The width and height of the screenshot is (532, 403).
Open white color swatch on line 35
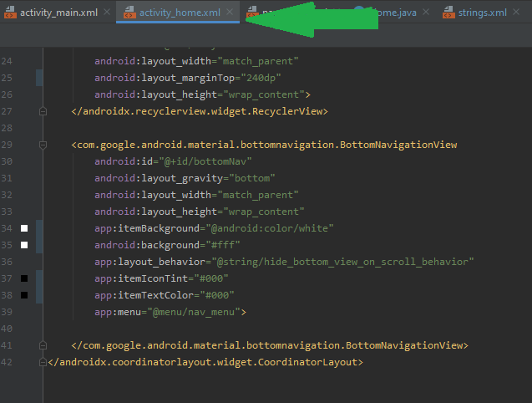(x=24, y=245)
